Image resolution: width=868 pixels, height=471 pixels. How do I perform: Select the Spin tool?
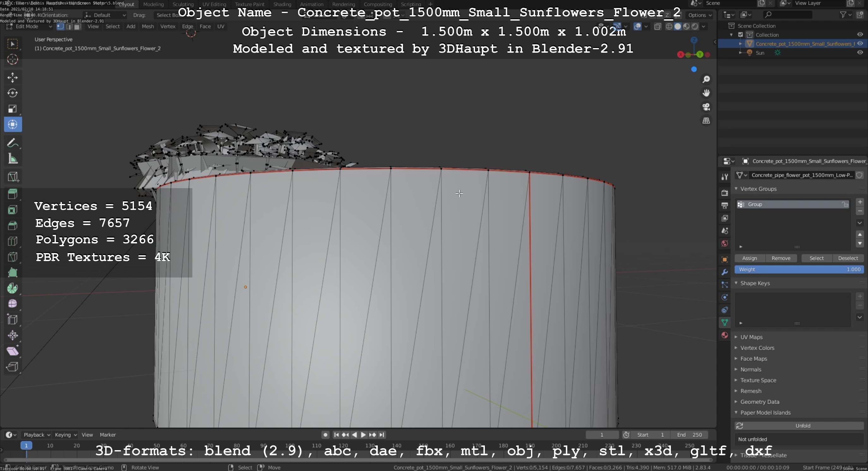point(12,288)
